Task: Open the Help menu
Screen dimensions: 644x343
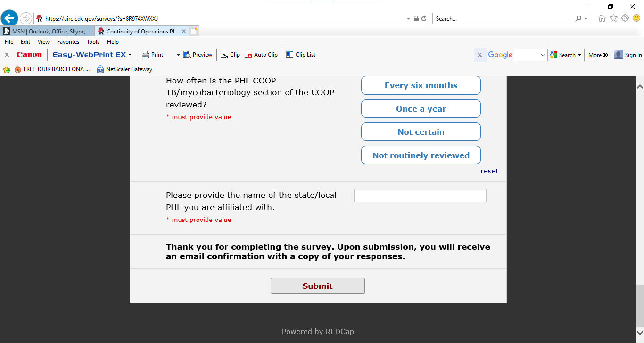Action: click(x=113, y=42)
